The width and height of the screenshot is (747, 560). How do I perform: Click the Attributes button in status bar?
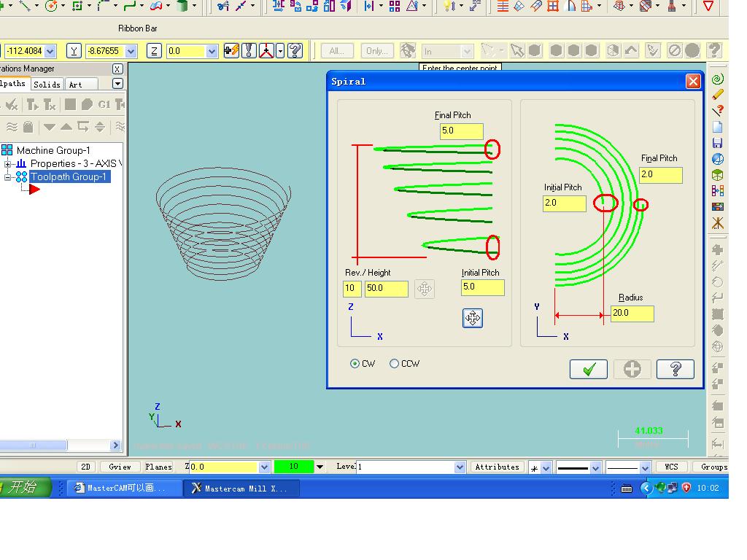(497, 467)
